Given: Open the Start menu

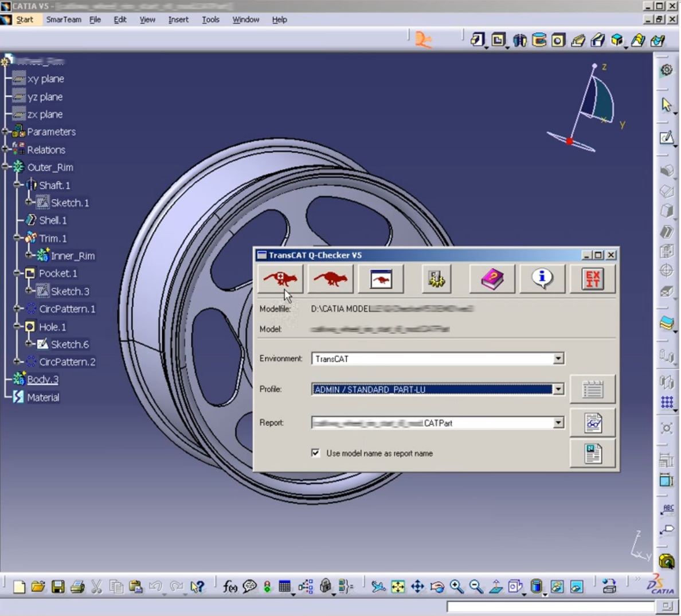Looking at the screenshot, I should [x=24, y=20].
